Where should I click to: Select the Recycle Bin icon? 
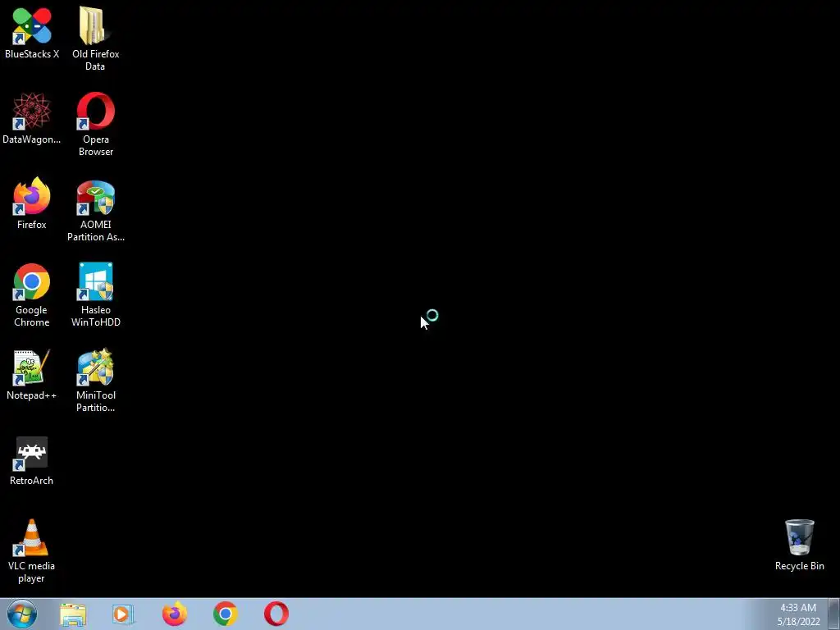[x=799, y=545]
